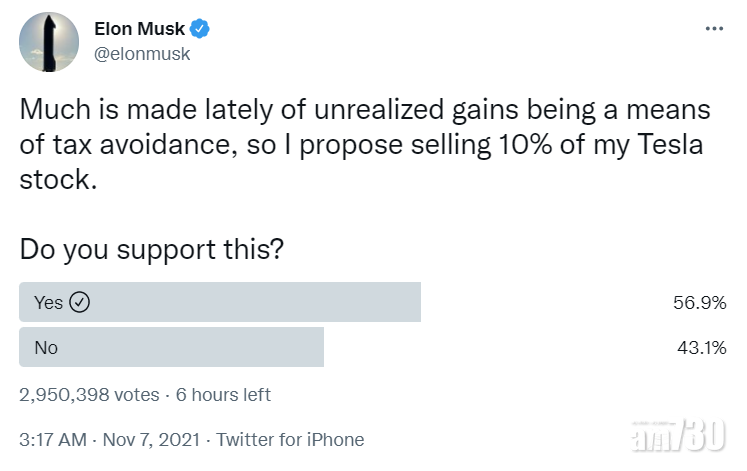
Task: Click the @elonmusk handle
Action: 141,54
